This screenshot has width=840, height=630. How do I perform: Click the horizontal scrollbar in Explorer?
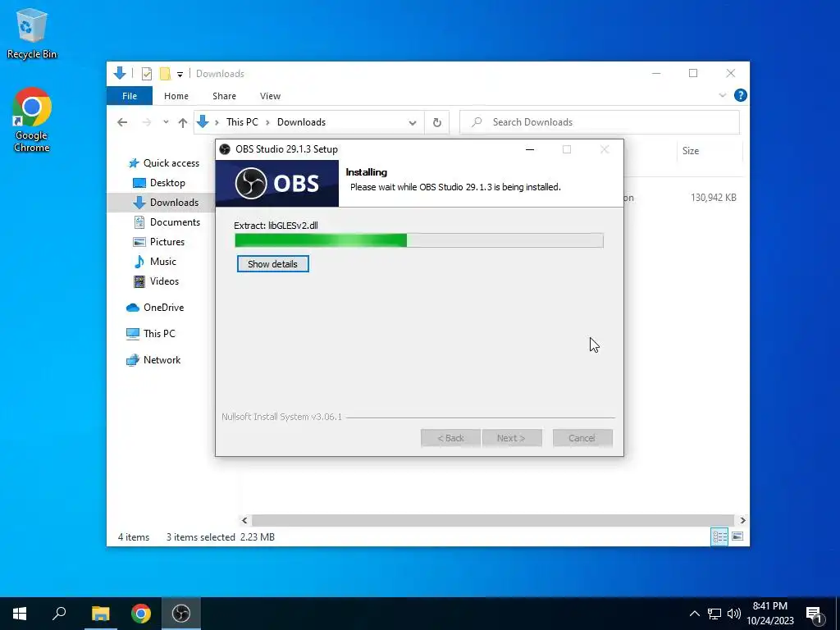[492, 520]
